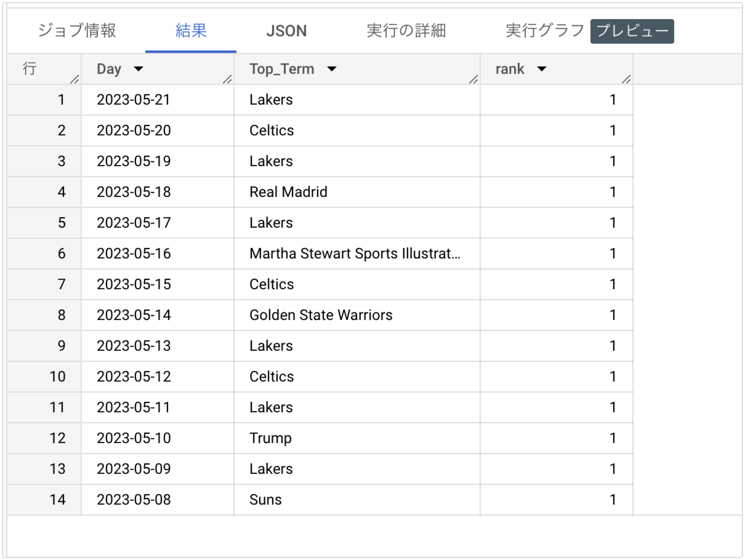Open the Top_Term column dropdown arrow
The width and height of the screenshot is (745, 560).
[x=332, y=69]
